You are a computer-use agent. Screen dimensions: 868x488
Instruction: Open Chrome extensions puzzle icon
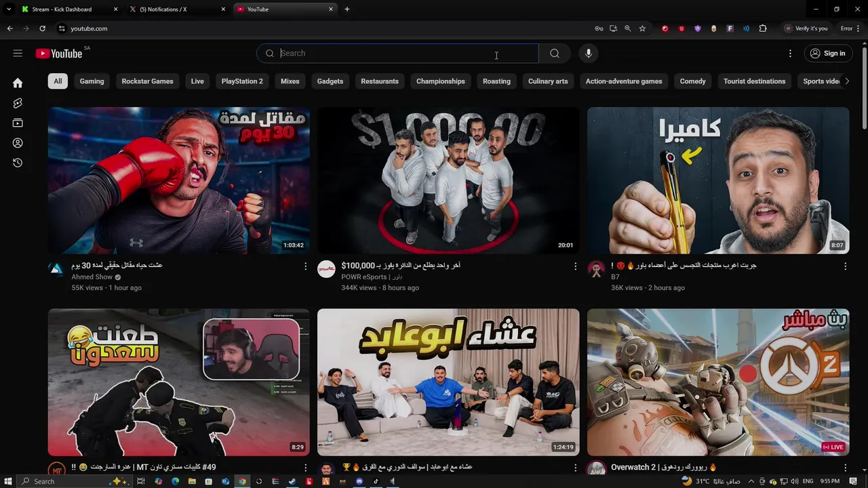763,28
